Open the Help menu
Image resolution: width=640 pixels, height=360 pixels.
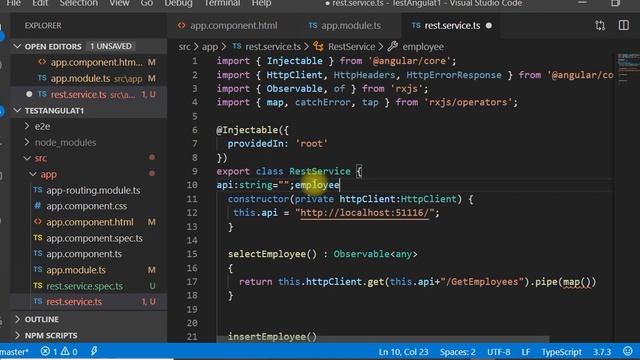pyautogui.click(x=261, y=3)
